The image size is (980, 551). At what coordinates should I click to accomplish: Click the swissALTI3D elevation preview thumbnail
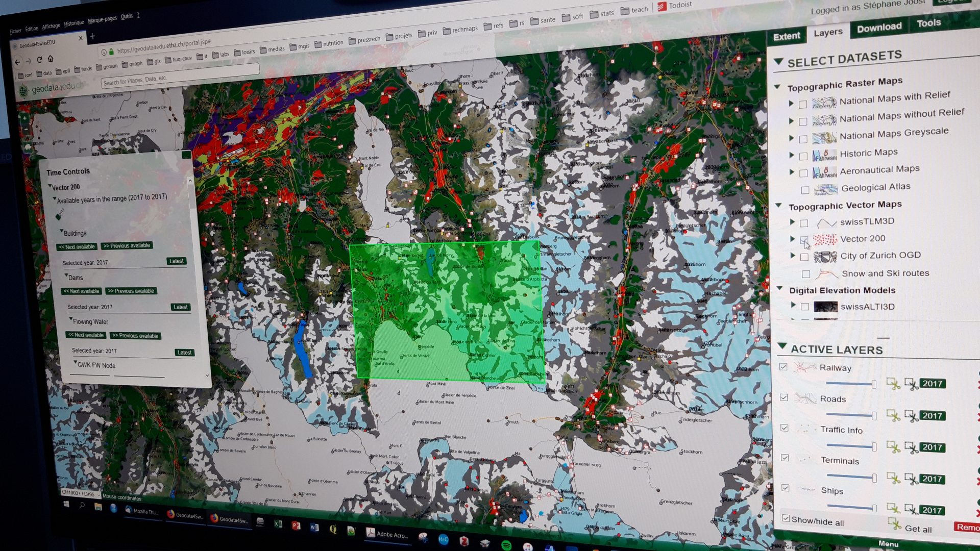point(825,307)
